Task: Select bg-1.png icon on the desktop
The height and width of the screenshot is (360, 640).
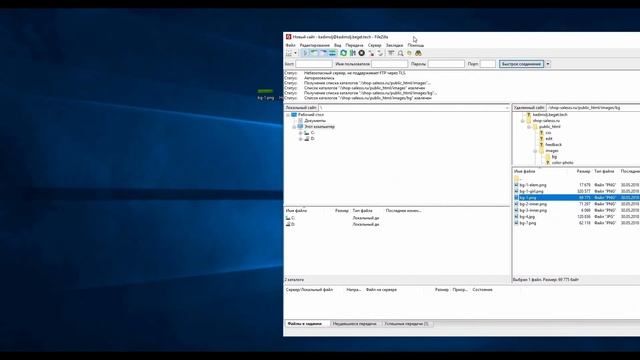Action: click(x=266, y=94)
